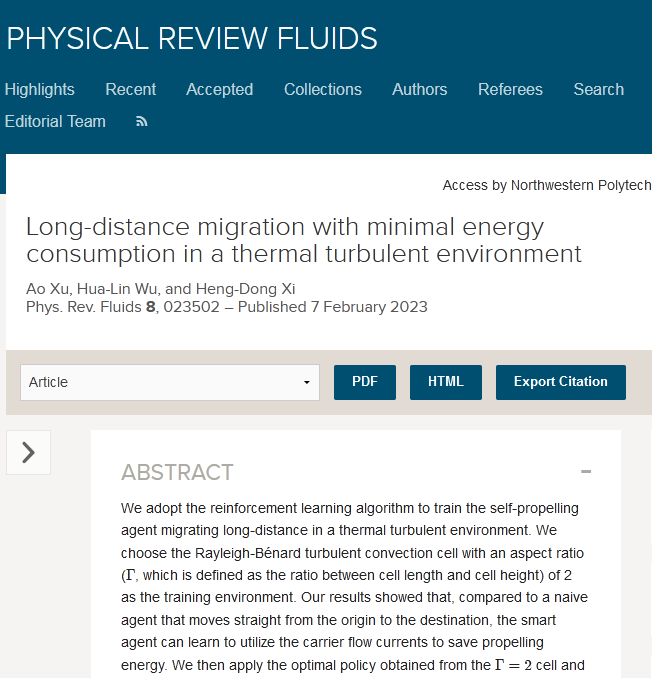
Task: Open the Recent articles menu
Action: [x=131, y=89]
